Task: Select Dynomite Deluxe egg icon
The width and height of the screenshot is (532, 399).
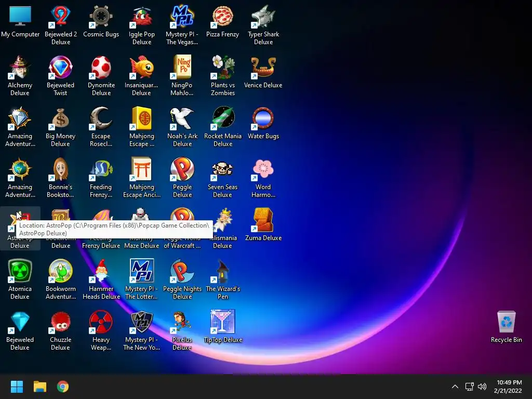Action: pos(101,67)
